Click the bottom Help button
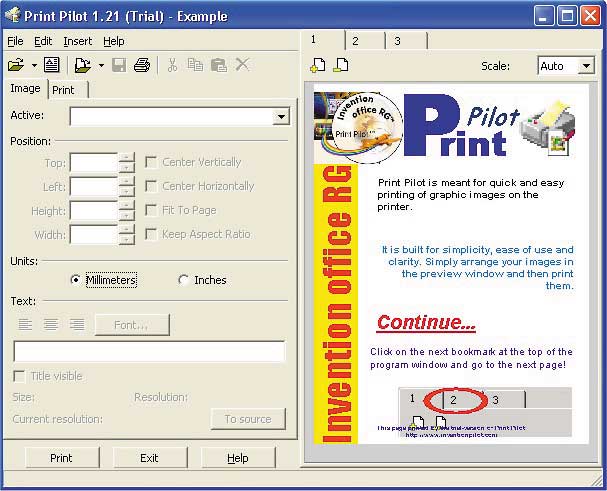The image size is (607, 491). click(x=238, y=458)
